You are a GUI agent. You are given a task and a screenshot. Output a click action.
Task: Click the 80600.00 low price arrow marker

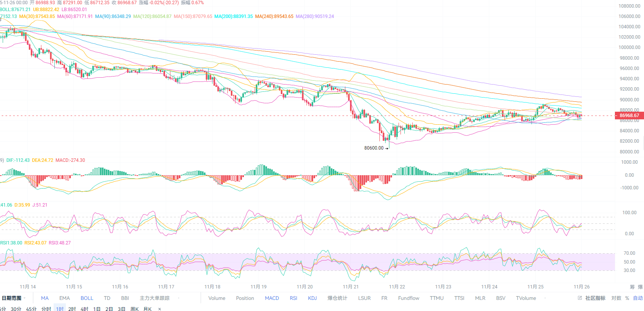point(387,148)
